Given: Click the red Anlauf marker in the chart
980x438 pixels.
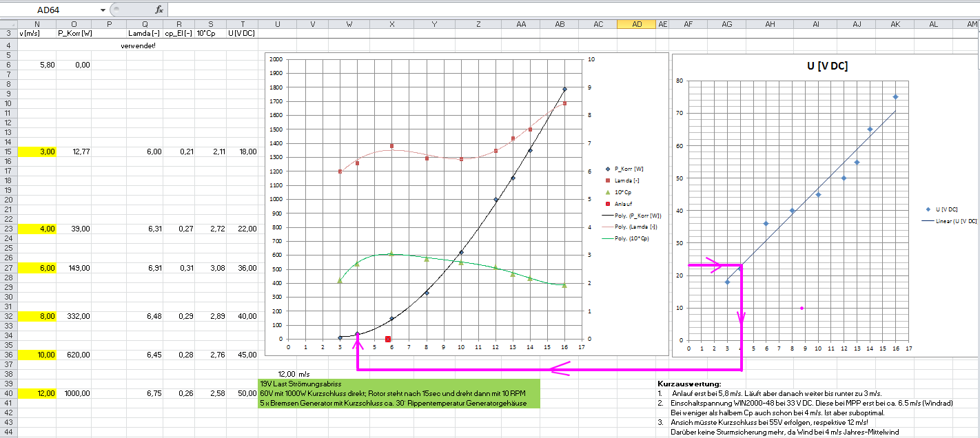Looking at the screenshot, I should (388, 339).
